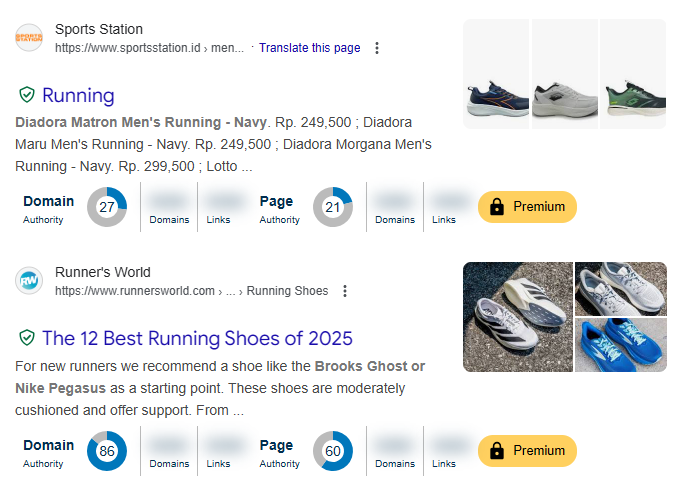Click the Sports Station site favicon
Viewport: 687px width, 494px height.
(x=29, y=38)
